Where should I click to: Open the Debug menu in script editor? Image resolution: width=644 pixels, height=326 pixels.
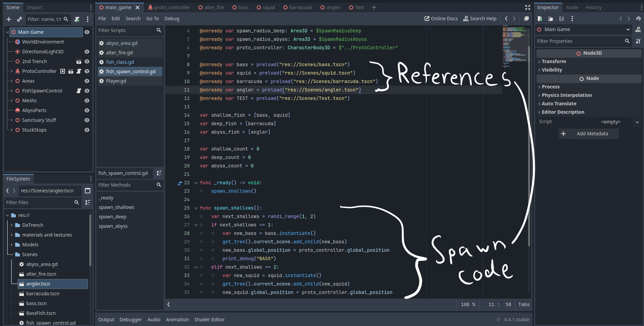point(172,19)
